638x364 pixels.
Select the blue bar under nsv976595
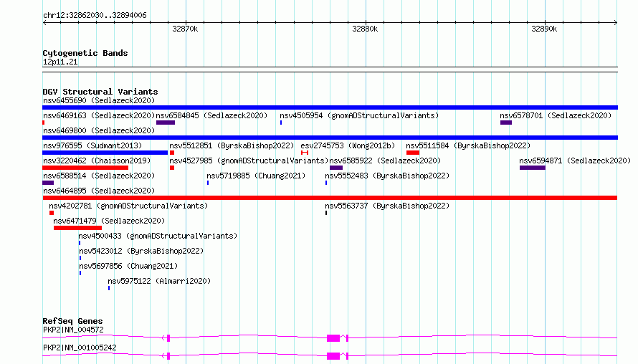tap(105, 153)
